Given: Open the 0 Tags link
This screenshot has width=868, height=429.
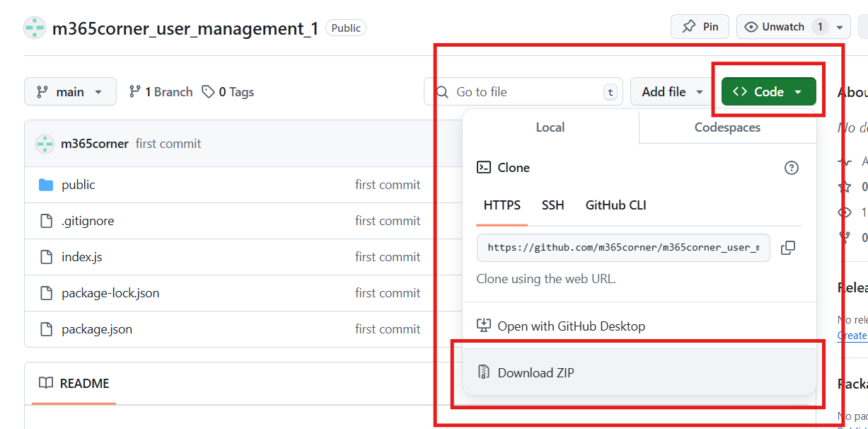Looking at the screenshot, I should pyautogui.click(x=228, y=92).
